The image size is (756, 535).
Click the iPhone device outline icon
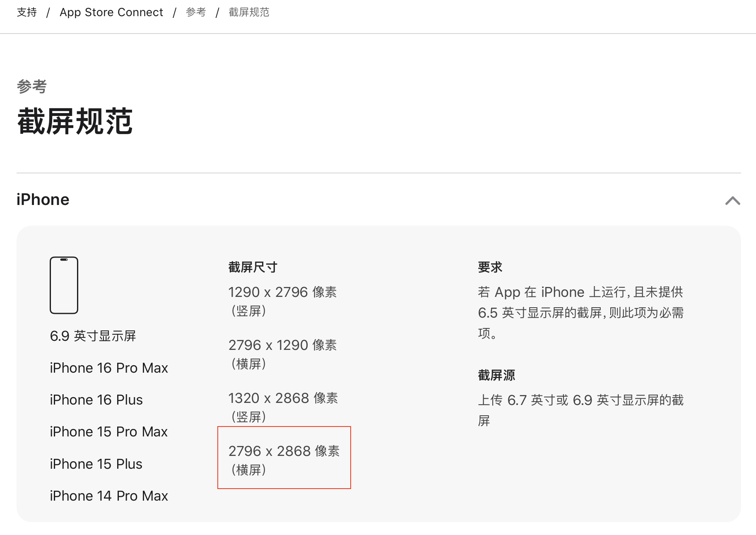tap(64, 285)
